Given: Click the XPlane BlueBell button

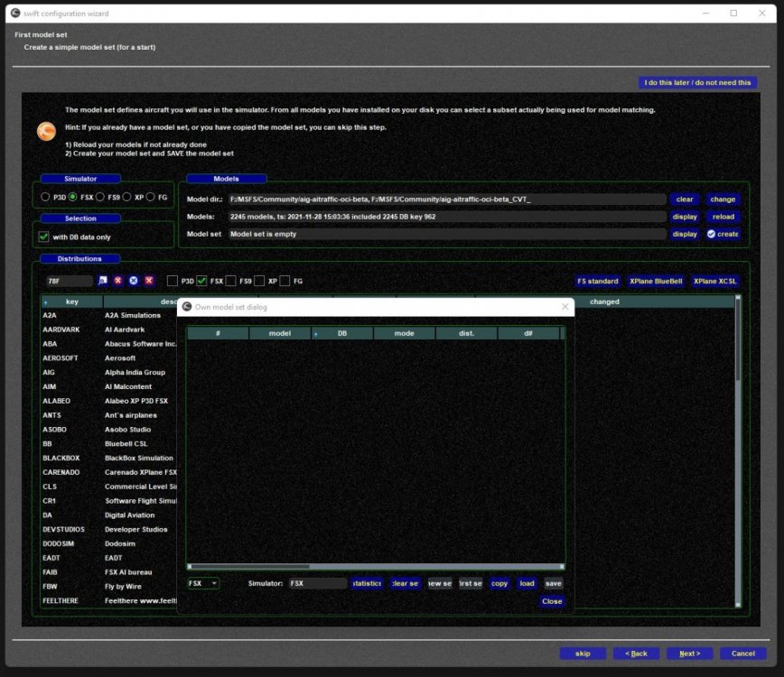Looking at the screenshot, I should pos(655,281).
